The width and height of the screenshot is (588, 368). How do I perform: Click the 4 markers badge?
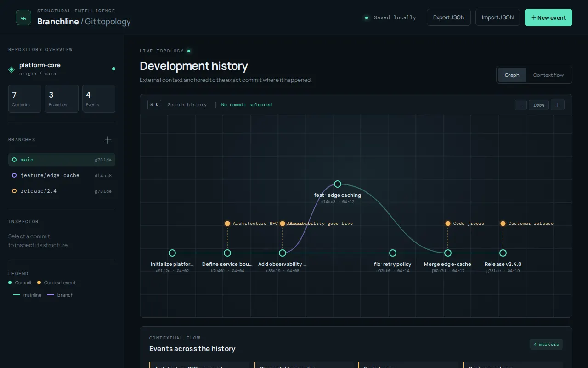546,345
